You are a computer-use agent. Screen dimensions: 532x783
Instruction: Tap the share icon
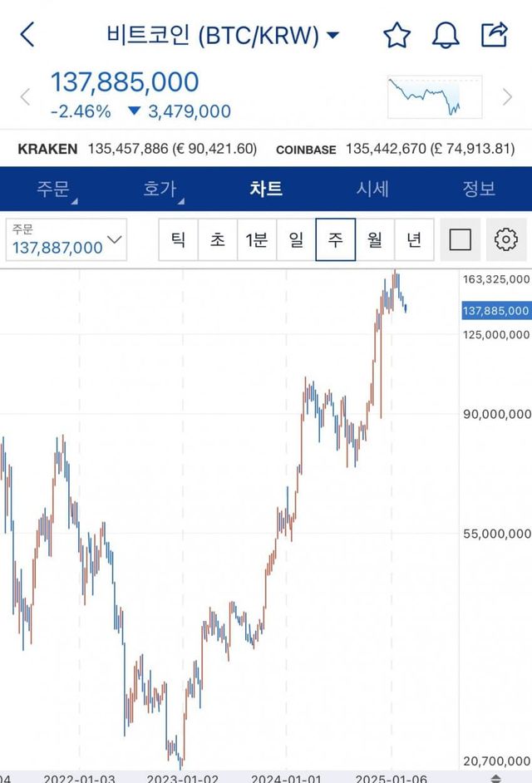(x=495, y=35)
